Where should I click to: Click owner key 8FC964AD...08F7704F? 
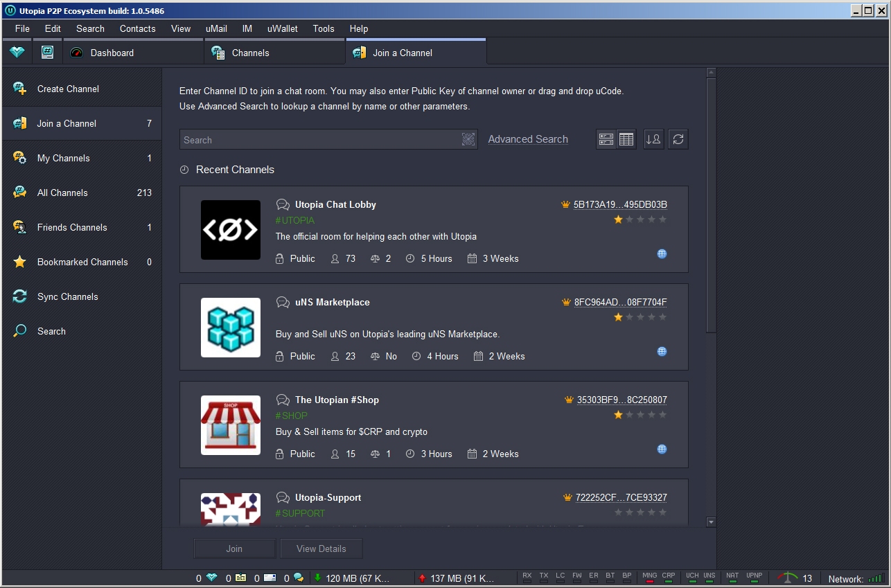point(621,302)
